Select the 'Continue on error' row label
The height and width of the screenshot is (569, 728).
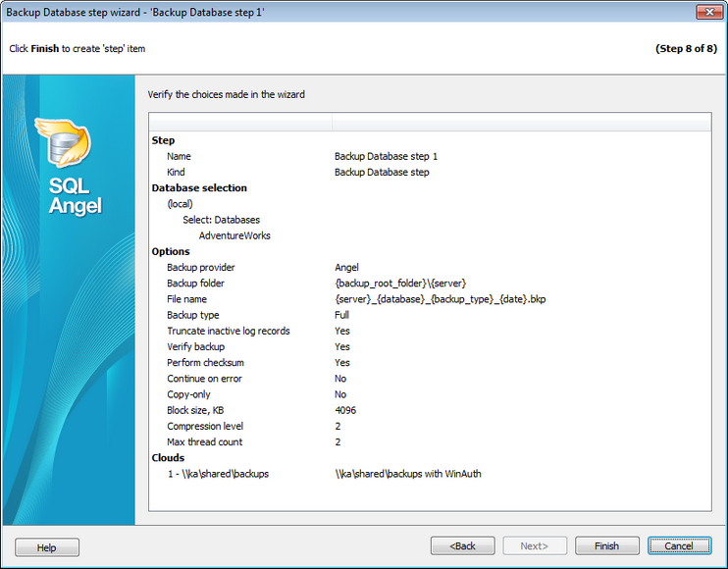tap(204, 379)
